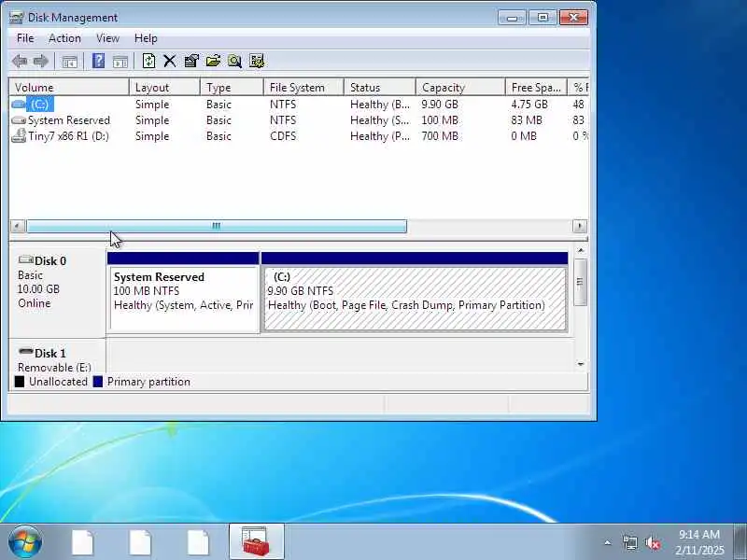Show hidden tray icons arrow
The width and height of the screenshot is (747, 560).
[x=608, y=542]
